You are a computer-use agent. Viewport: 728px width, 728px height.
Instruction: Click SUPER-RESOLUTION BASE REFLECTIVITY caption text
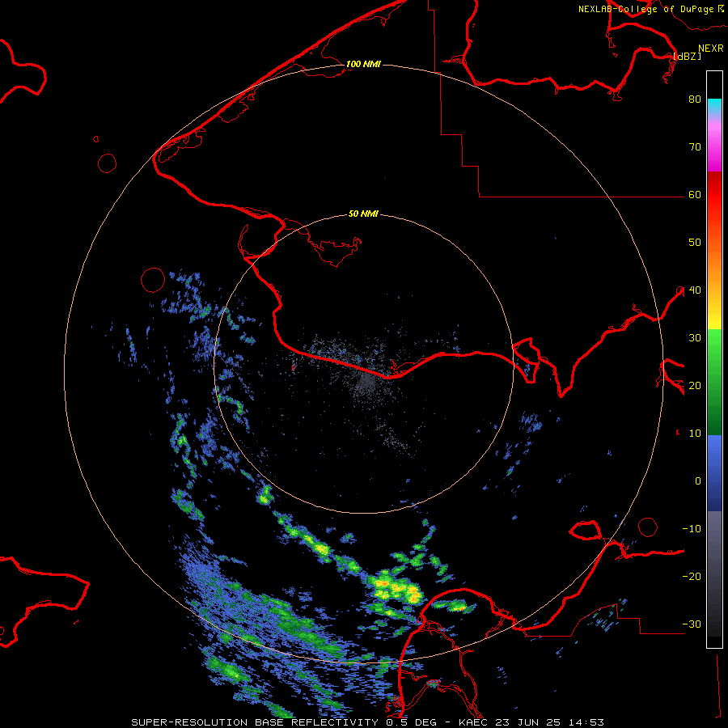pos(255,722)
